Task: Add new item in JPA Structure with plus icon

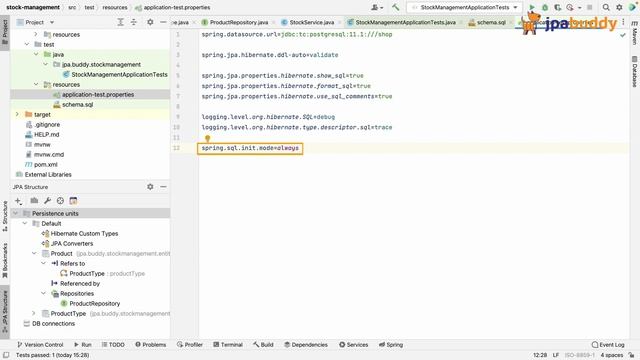Action: [18, 201]
